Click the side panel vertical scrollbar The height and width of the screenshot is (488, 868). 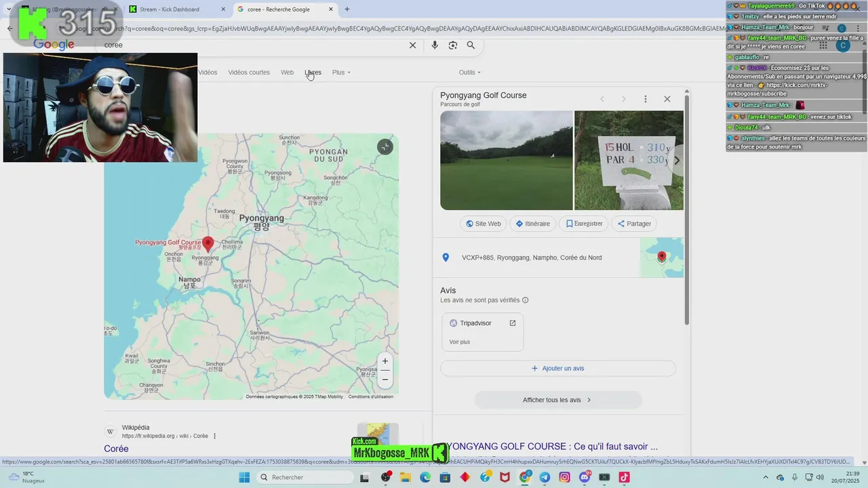tap(687, 210)
